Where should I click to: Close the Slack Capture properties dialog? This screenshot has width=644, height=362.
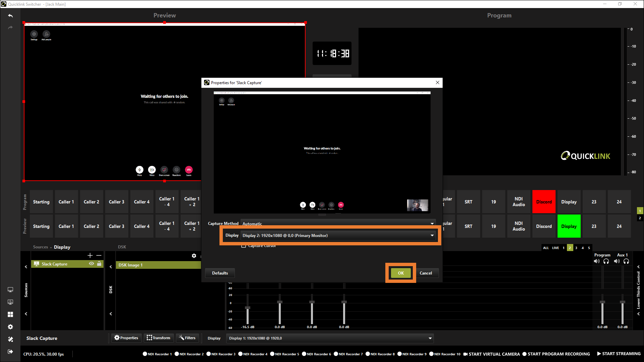437,83
